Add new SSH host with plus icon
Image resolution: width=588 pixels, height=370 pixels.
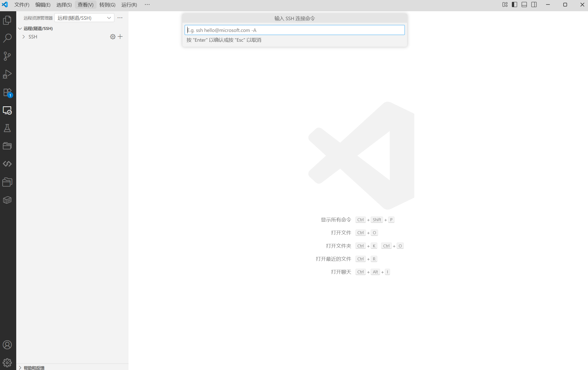tap(120, 37)
